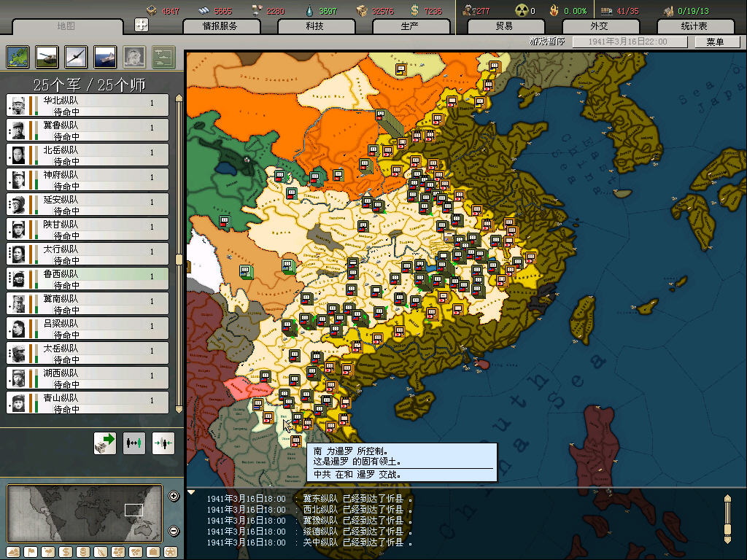Open the 外交 diplomacy tab

click(600, 26)
